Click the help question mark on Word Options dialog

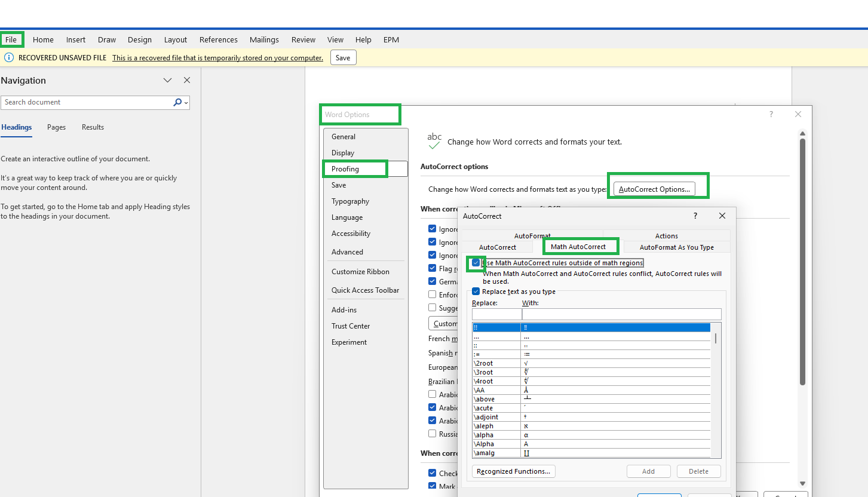[771, 114]
